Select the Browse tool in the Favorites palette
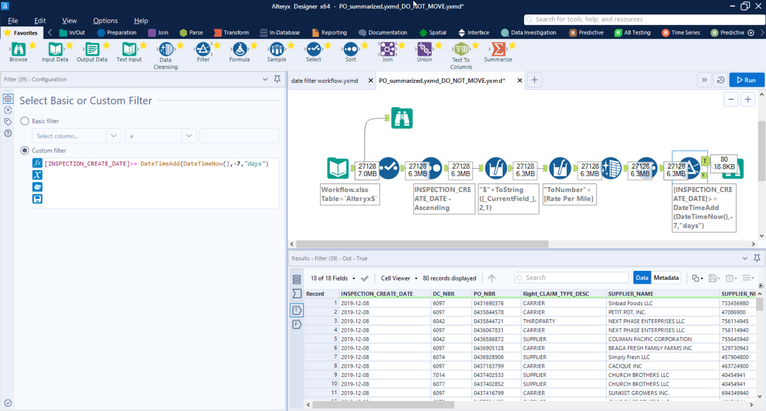Image resolution: width=766 pixels, height=411 pixels. click(18, 50)
